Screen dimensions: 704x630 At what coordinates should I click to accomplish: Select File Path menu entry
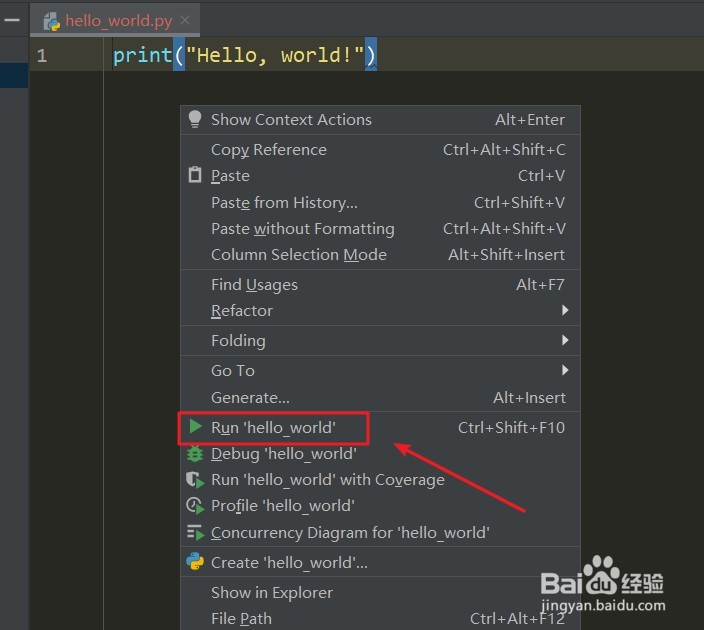pyautogui.click(x=380, y=619)
